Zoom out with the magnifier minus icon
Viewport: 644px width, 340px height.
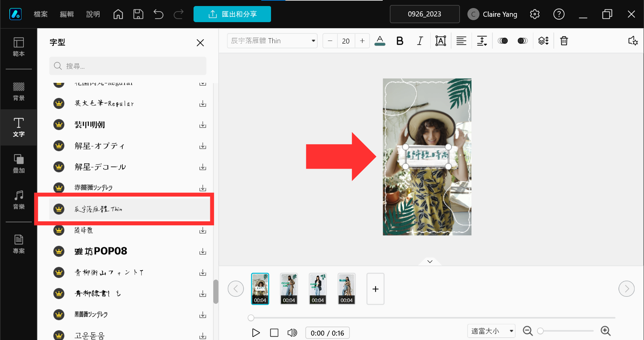pyautogui.click(x=528, y=331)
